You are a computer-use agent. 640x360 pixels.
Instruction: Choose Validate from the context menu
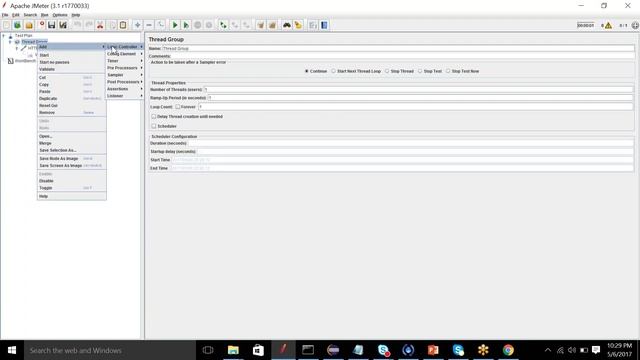pyautogui.click(x=71, y=69)
